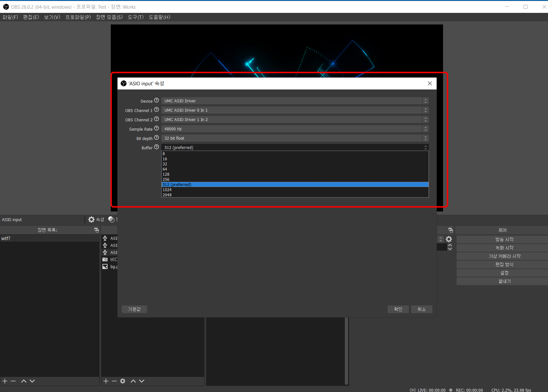Click the help icon next to Bit depth
548x392 pixels.
(156, 138)
